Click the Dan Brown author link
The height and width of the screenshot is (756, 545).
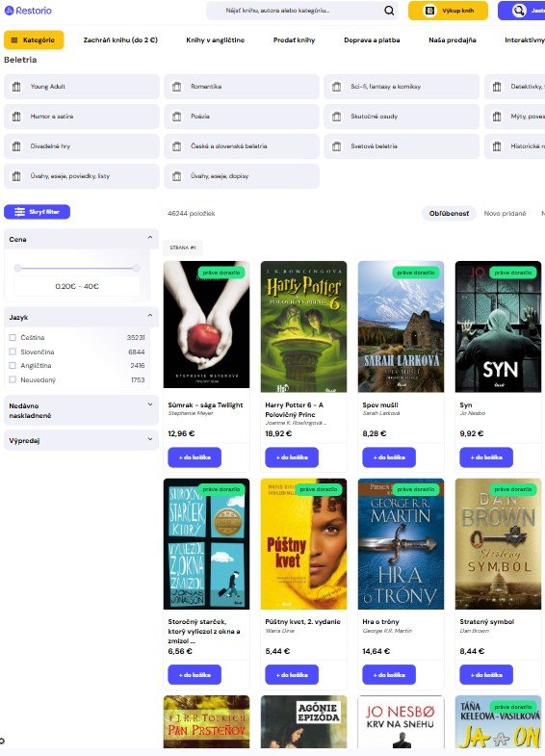pyautogui.click(x=472, y=631)
